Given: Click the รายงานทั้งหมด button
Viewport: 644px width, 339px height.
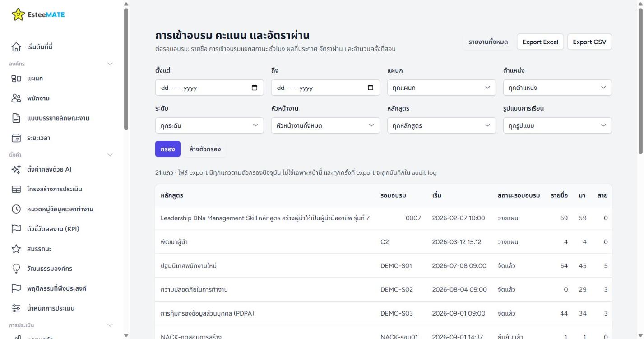Looking at the screenshot, I should point(488,42).
